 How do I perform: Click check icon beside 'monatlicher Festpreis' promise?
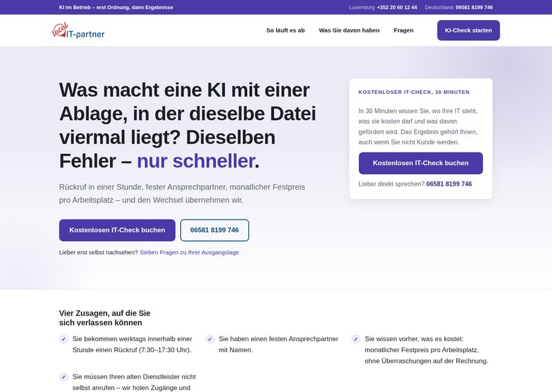click(x=356, y=339)
